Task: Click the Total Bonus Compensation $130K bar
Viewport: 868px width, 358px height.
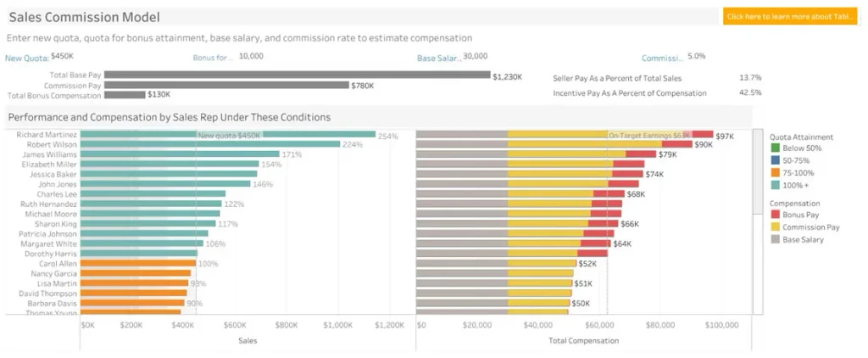Action: pos(125,95)
